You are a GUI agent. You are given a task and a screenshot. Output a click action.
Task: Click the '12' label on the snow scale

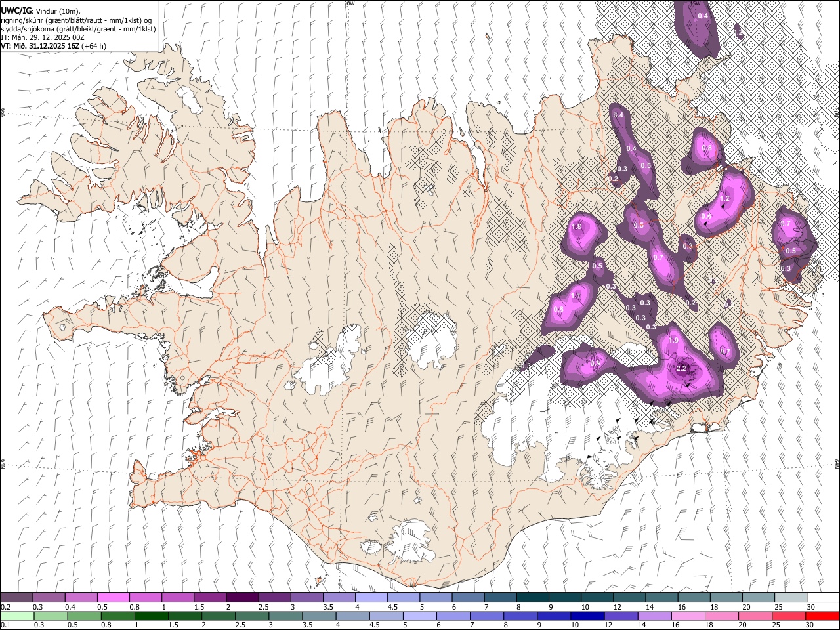618,607
